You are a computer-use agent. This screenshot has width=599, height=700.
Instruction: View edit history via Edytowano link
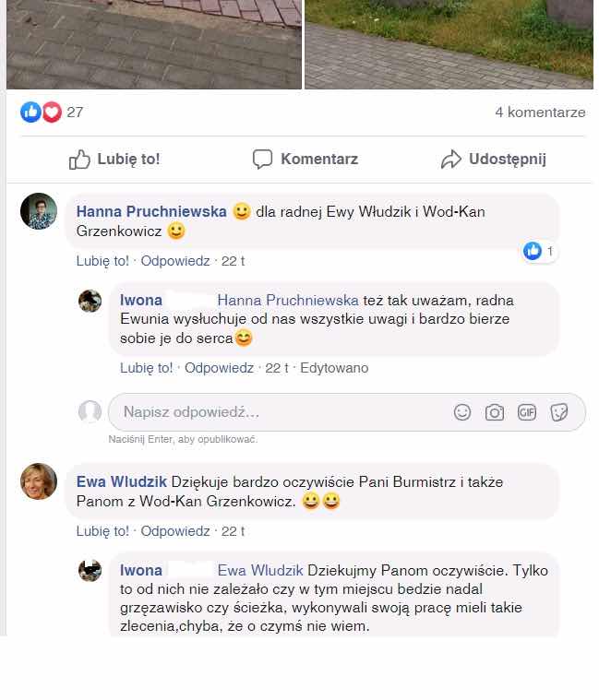click(334, 368)
